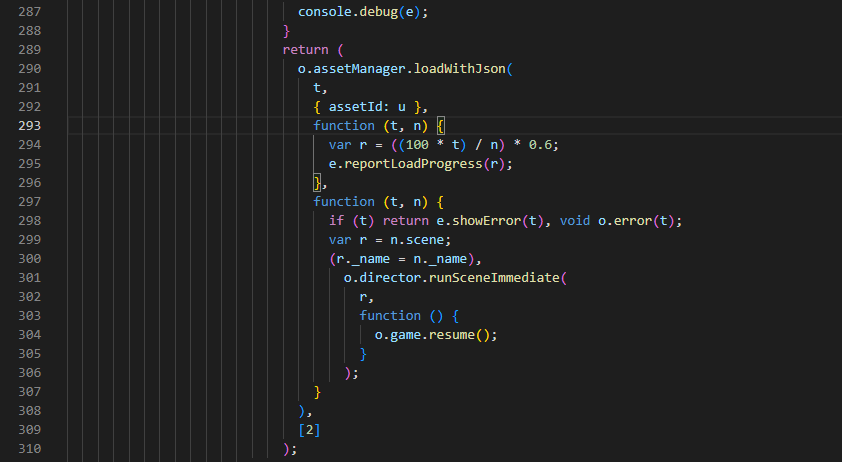Click the yellow closing brace on line 307
Image resolution: width=842 pixels, height=462 pixels.
coord(317,392)
